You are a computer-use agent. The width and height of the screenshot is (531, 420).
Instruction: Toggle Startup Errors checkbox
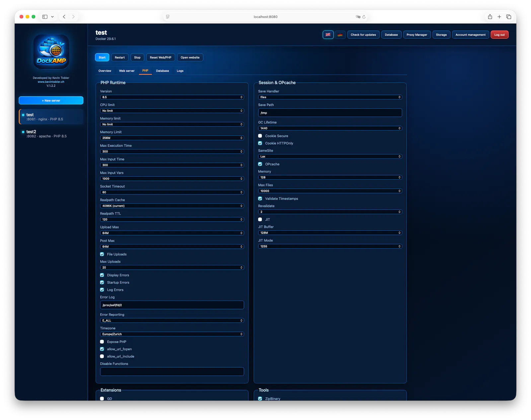point(102,283)
